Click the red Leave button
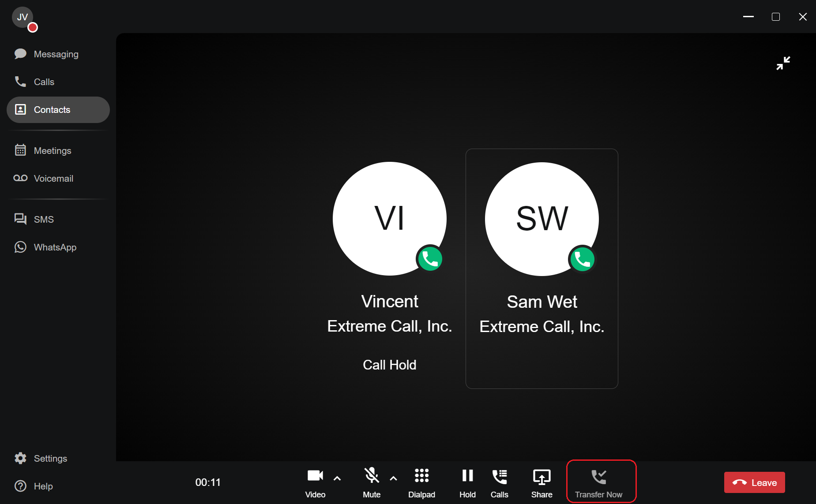 [x=754, y=482]
